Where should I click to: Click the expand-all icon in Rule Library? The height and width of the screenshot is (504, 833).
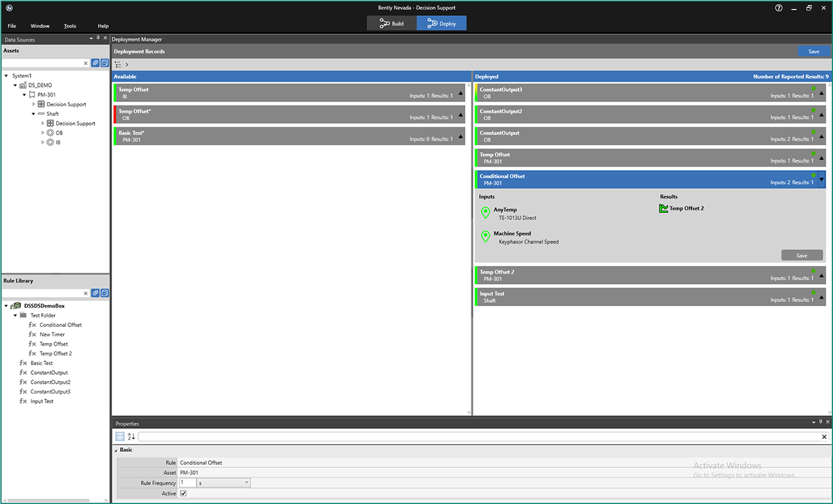point(96,294)
